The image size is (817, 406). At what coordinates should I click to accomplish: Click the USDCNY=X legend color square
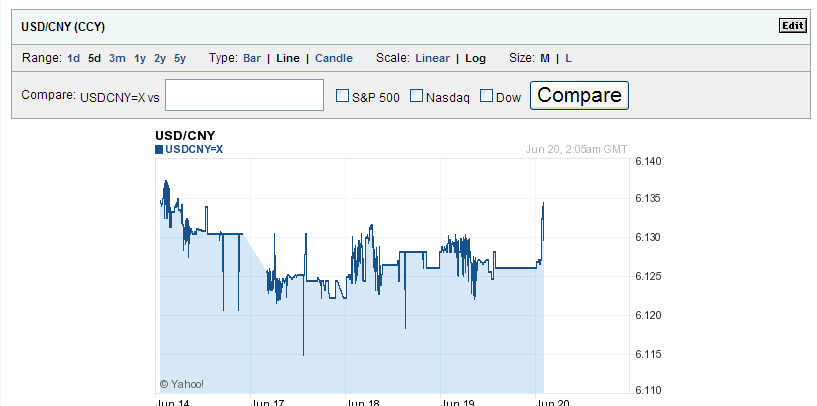[x=159, y=150]
